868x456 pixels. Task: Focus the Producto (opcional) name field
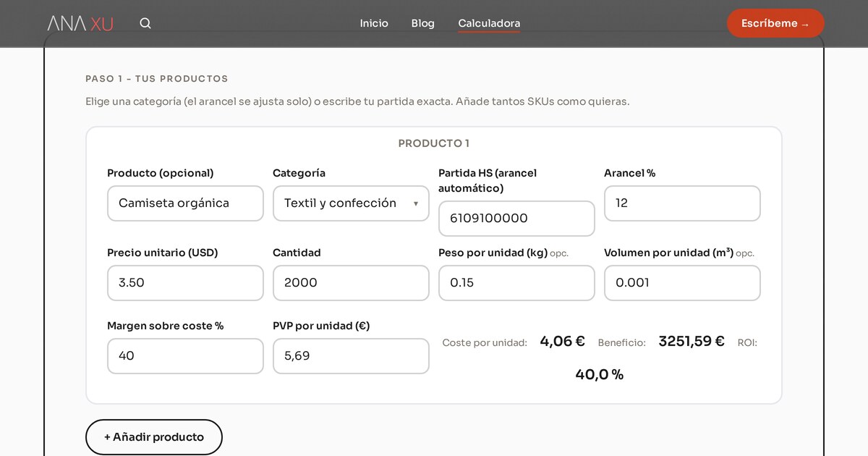coord(185,203)
